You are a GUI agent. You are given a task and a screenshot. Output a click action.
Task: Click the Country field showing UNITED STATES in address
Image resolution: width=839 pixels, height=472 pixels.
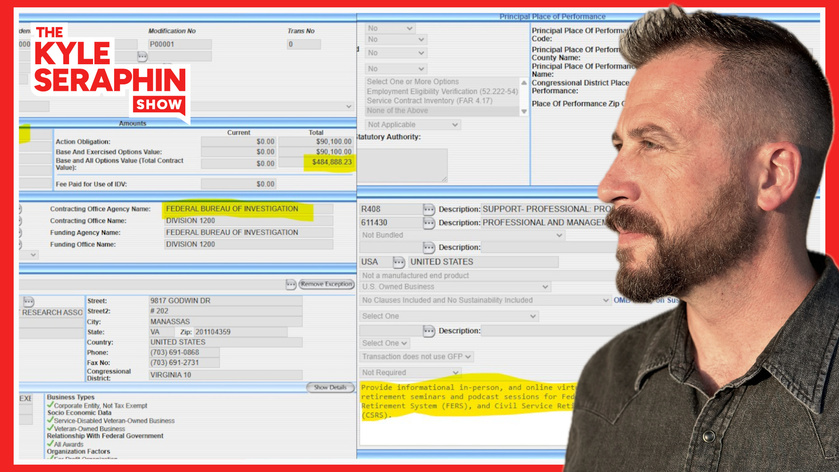225,342
